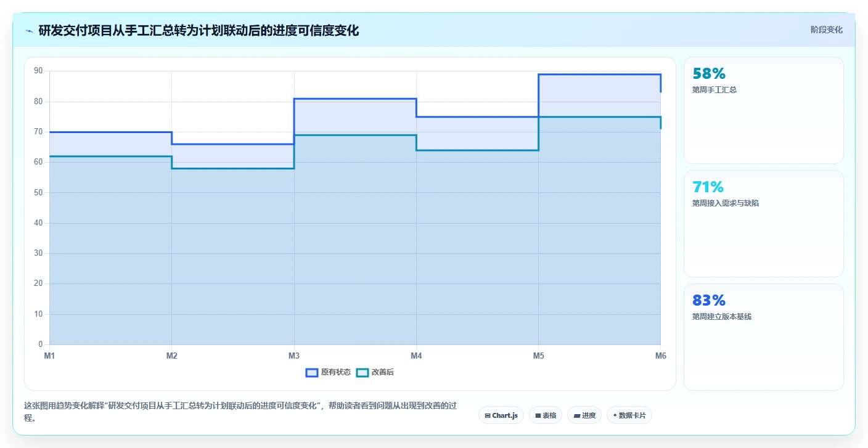Click the 83% value text
The height and width of the screenshot is (448, 868).
709,301
